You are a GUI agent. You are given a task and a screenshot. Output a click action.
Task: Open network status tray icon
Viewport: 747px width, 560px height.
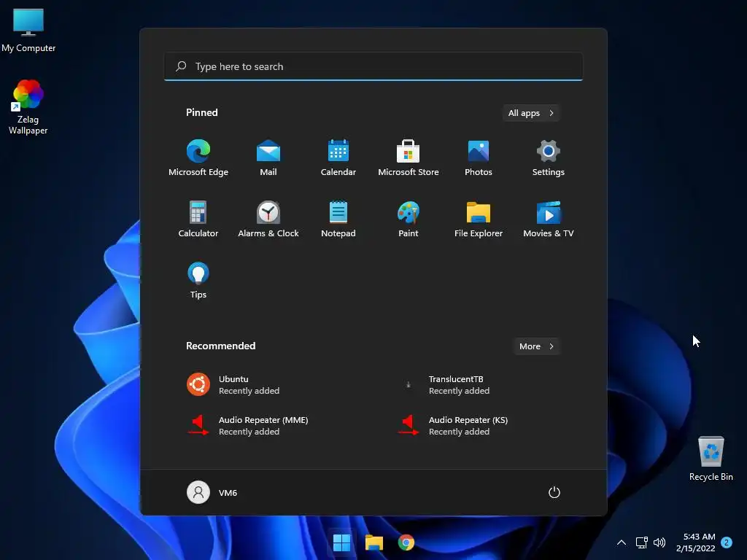641,542
